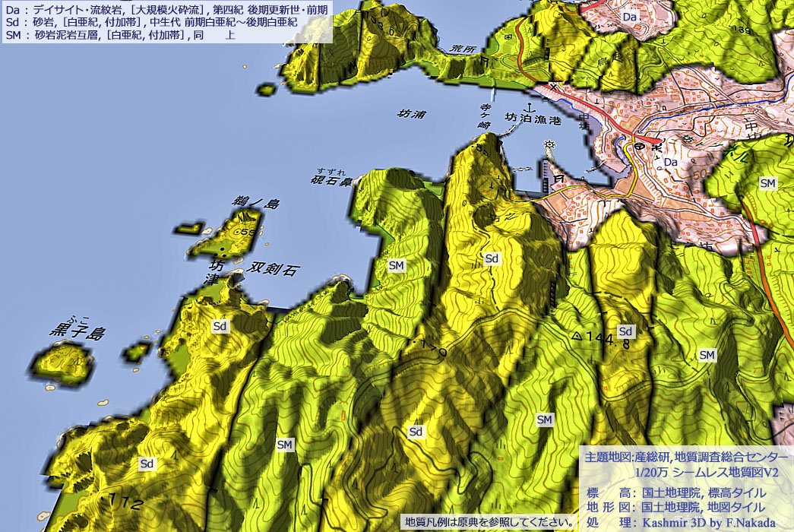This screenshot has height=532, width=794.
Task: Click the 黒子島 island name
Action: coord(77,333)
